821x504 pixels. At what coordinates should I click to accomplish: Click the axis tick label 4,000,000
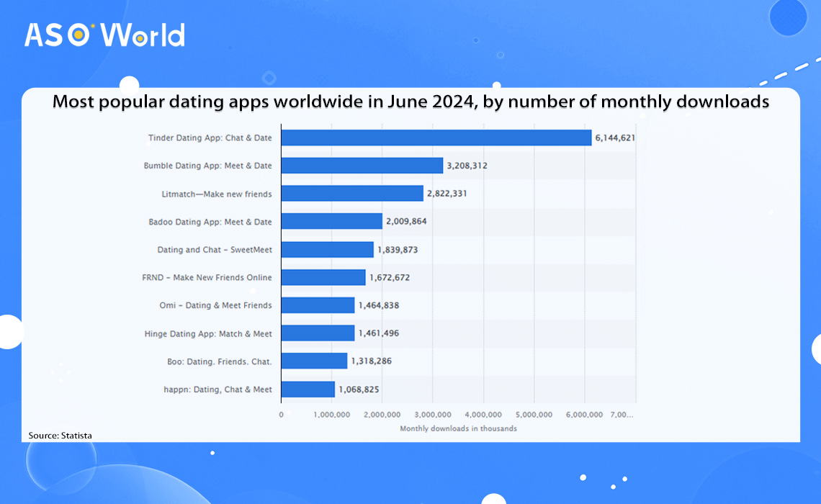click(483, 415)
